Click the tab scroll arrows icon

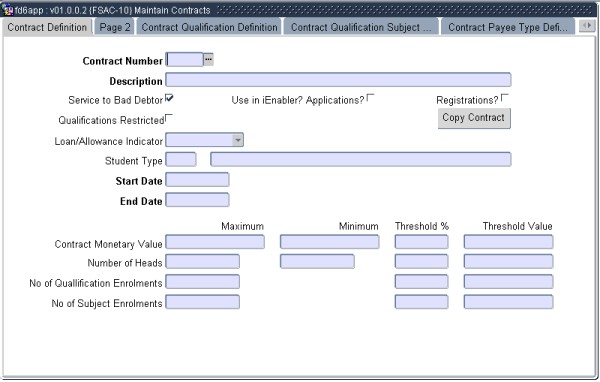587,26
